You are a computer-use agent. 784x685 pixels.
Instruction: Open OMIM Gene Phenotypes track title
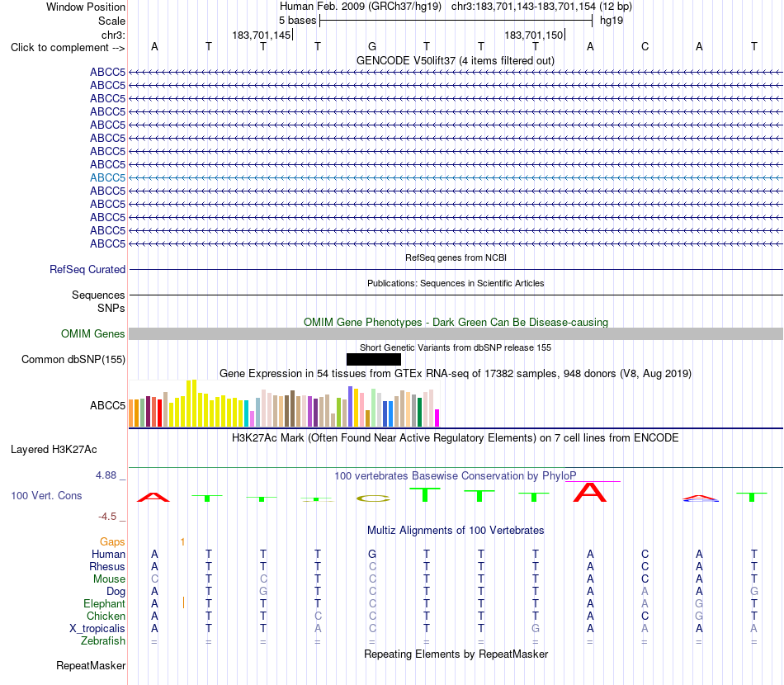(x=456, y=322)
